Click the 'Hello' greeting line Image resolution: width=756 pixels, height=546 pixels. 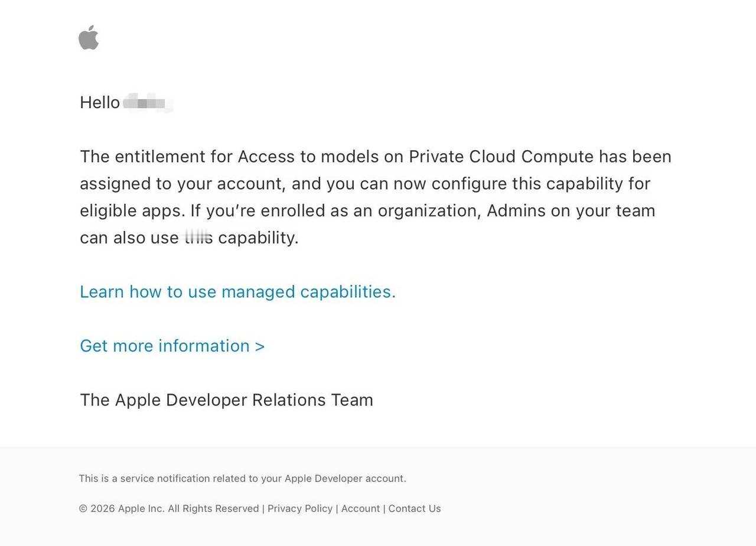[126, 102]
